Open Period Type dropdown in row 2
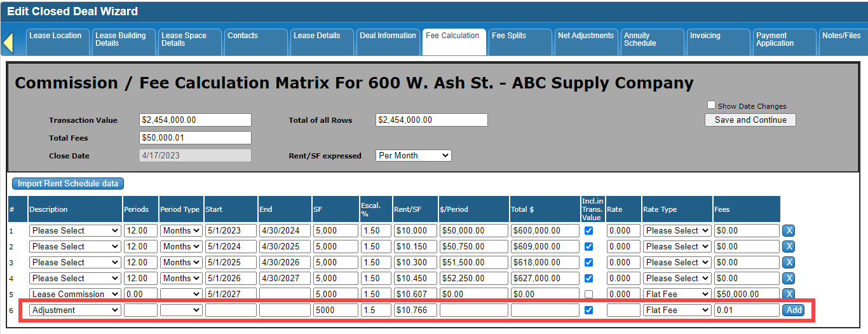 (x=180, y=246)
